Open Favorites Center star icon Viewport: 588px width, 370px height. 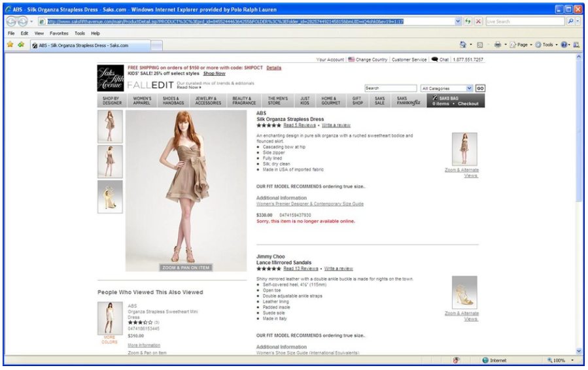10,44
